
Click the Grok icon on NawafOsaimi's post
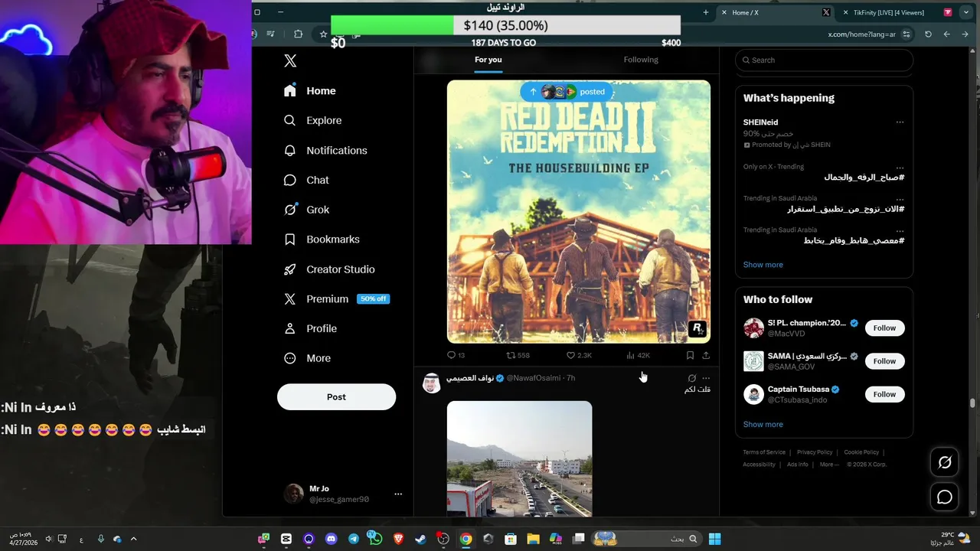692,378
